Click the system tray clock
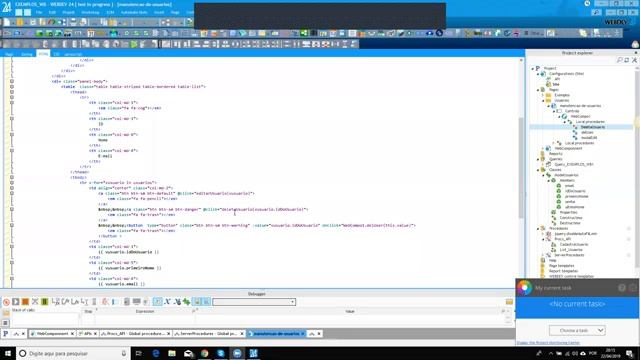Image resolution: width=640 pixels, height=360 pixels. coord(610,353)
